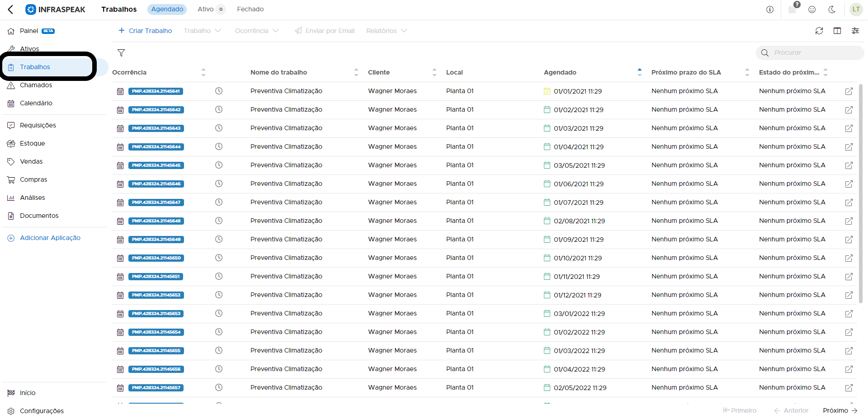The width and height of the screenshot is (868, 419).
Task: Switch to the Fechado tab
Action: pyautogui.click(x=250, y=9)
